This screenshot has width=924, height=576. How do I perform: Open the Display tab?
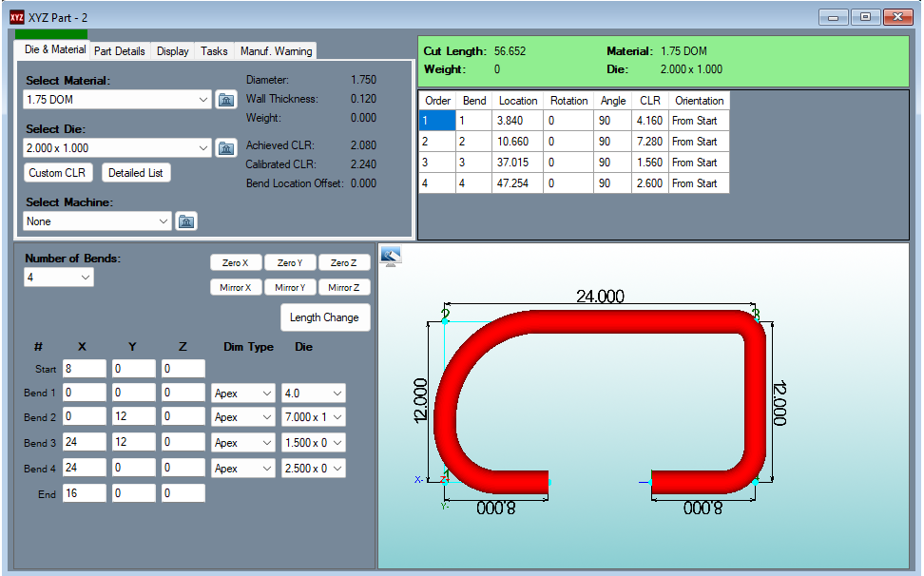[173, 51]
